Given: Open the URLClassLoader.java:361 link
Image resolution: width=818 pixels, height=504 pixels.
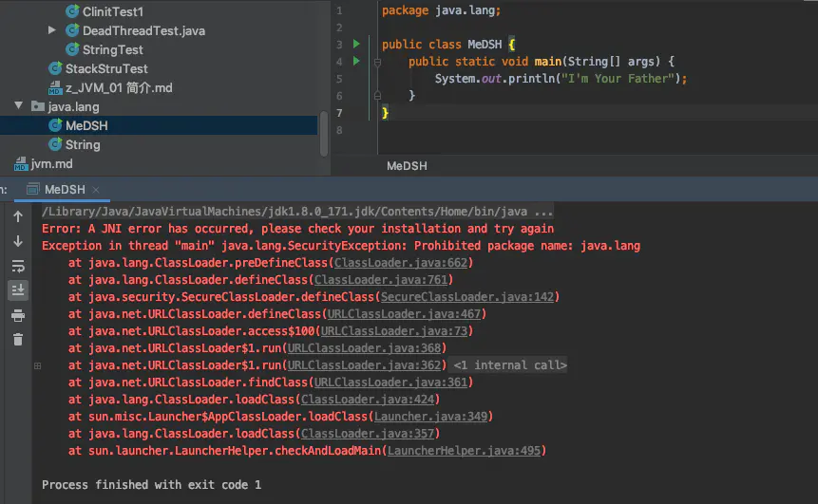Looking at the screenshot, I should (390, 383).
